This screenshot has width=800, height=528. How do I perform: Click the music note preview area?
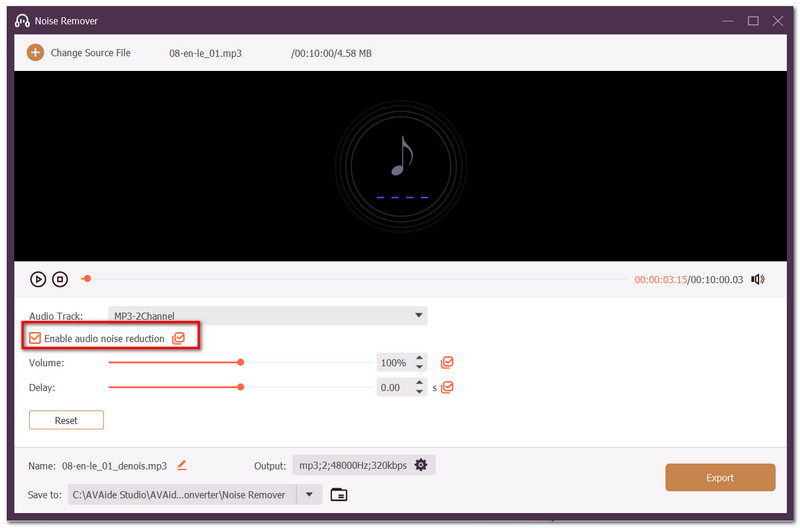(x=401, y=166)
